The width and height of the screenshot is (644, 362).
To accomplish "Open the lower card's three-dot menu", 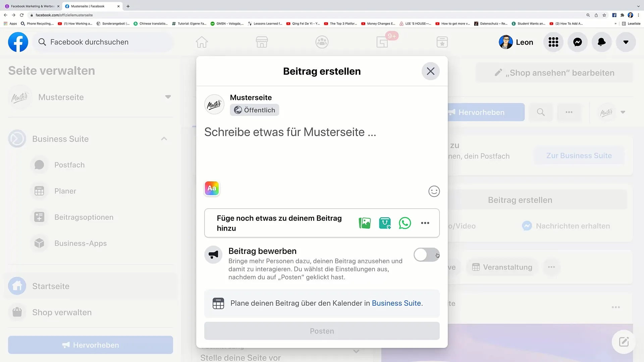I will (615, 307).
